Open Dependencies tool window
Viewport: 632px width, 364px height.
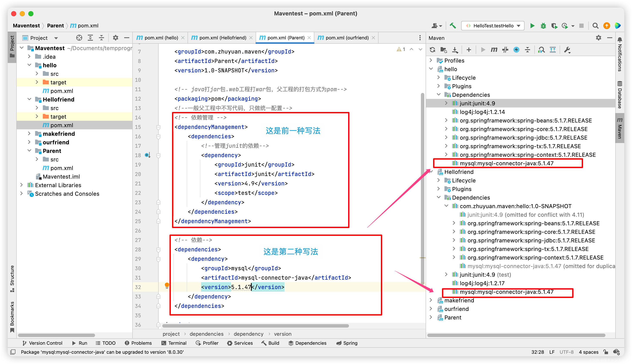click(x=307, y=343)
